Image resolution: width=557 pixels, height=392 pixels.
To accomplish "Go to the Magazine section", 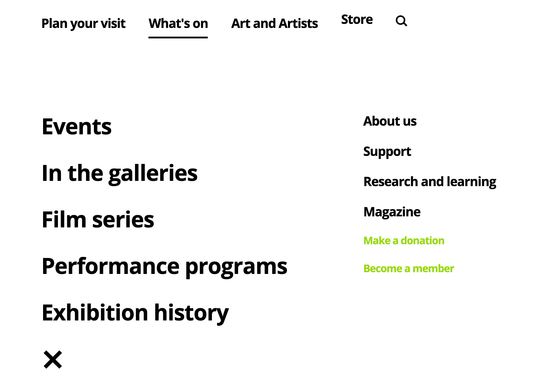I will [x=392, y=212].
